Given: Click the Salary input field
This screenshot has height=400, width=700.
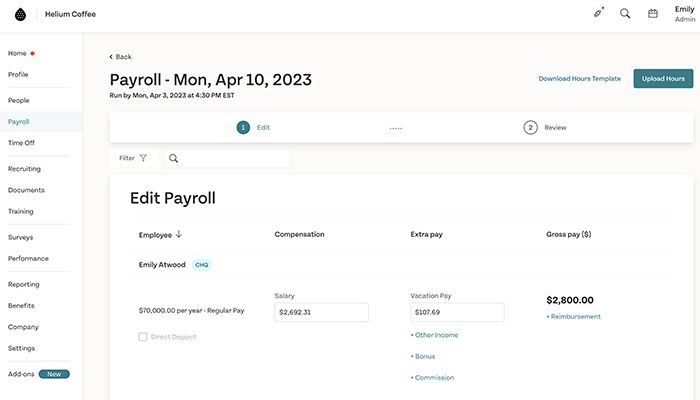Looking at the screenshot, I should click(x=321, y=312).
